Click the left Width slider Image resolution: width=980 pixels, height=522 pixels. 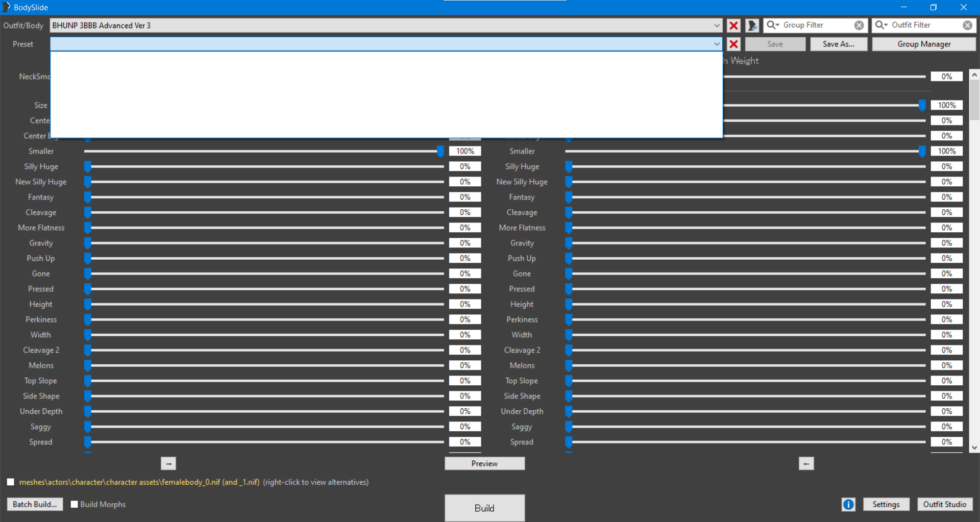point(264,335)
